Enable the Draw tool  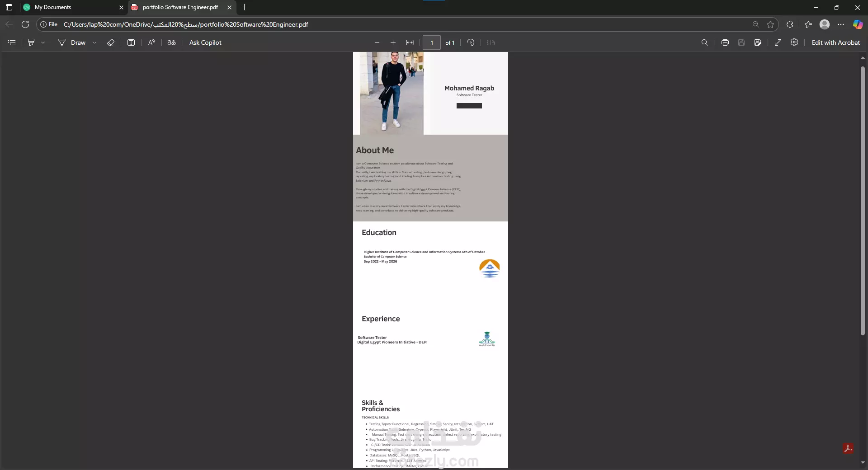point(72,42)
